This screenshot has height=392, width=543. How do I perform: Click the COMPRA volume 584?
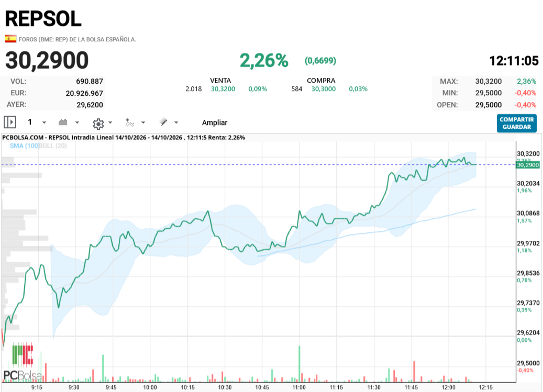[x=297, y=89]
